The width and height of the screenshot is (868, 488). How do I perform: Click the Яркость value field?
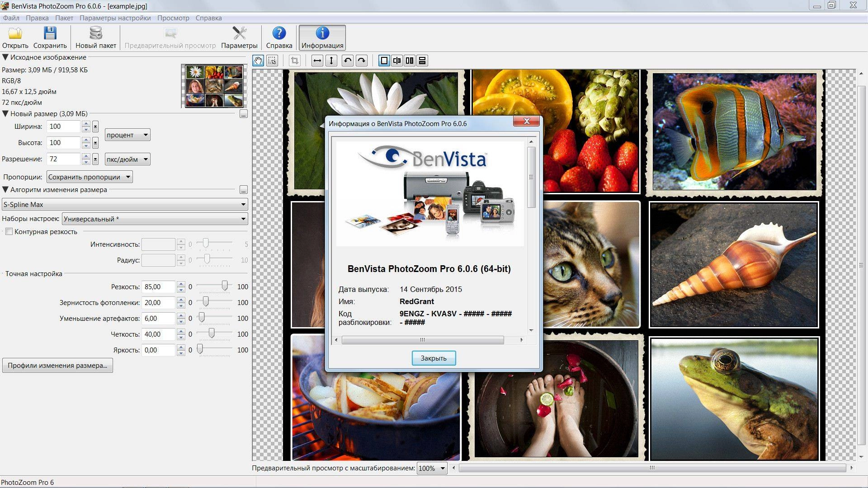[x=158, y=350]
